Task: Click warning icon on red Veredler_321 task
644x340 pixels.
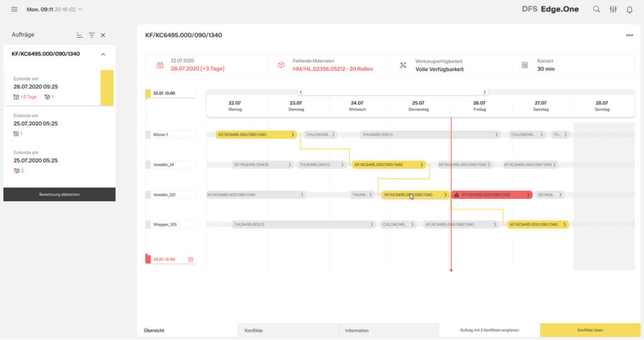Action: (x=457, y=195)
